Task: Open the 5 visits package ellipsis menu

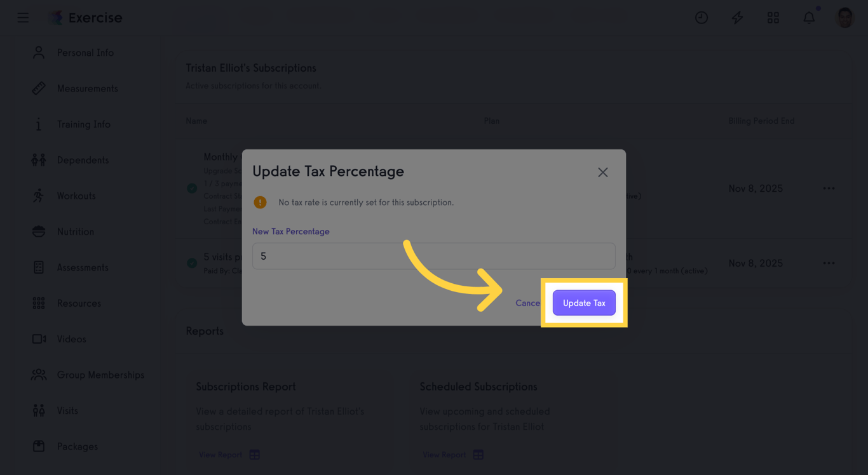Action: [829, 263]
